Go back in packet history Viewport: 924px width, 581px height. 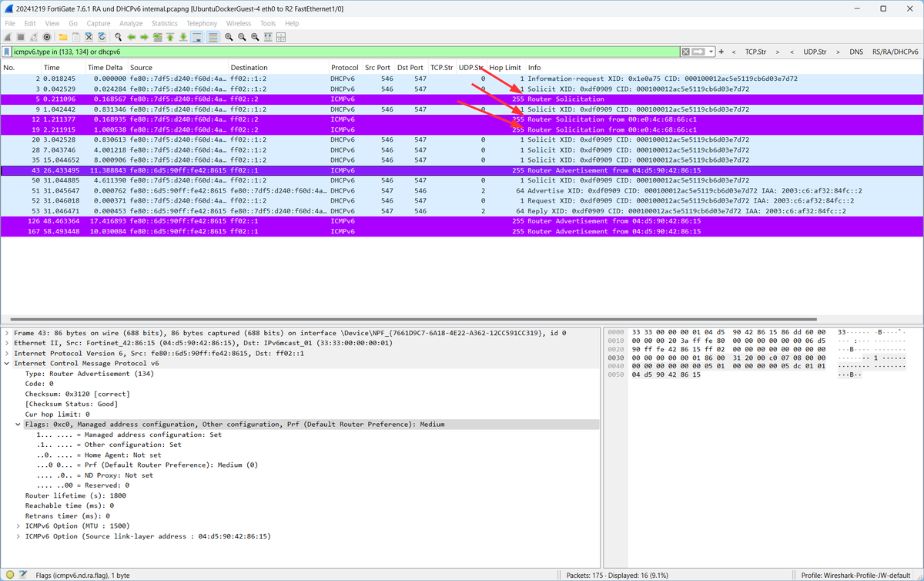point(132,36)
